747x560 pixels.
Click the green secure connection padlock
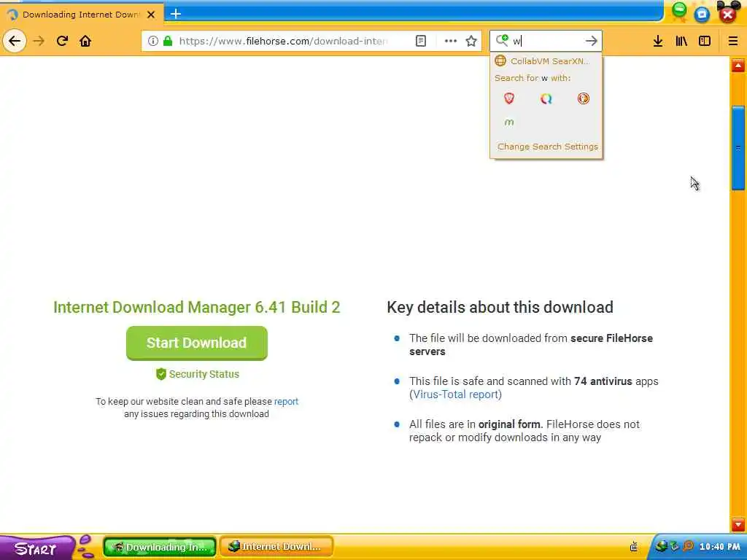[168, 41]
